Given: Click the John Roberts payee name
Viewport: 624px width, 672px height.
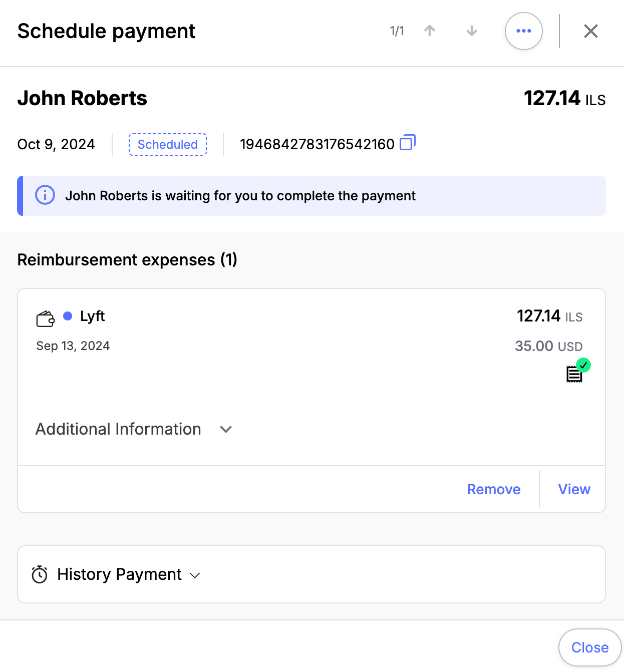Looking at the screenshot, I should click(x=82, y=98).
